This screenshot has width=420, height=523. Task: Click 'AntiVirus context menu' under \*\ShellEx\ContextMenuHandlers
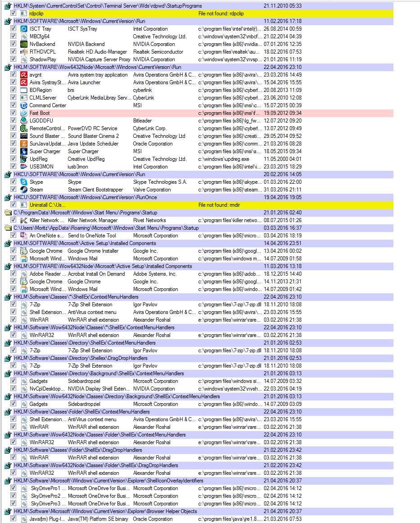(92, 312)
